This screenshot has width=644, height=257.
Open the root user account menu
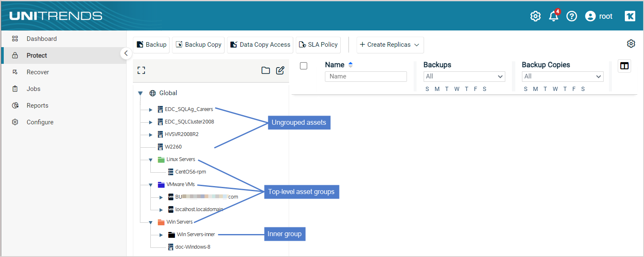[599, 16]
